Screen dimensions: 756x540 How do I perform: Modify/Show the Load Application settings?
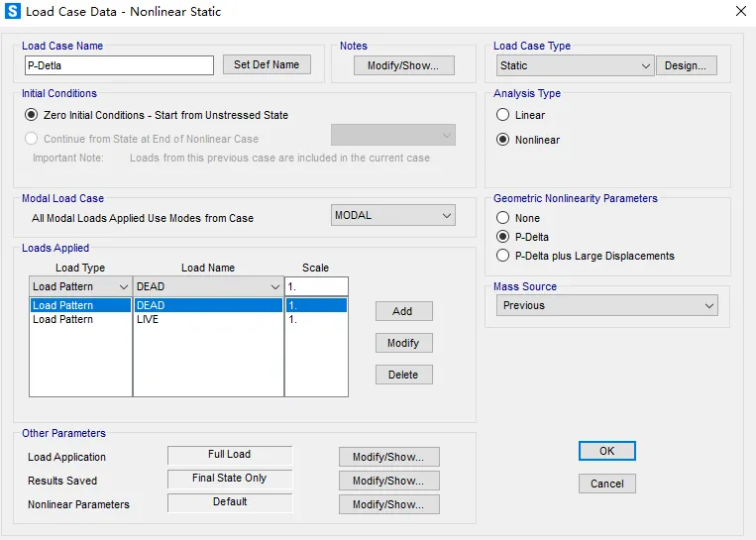388,457
